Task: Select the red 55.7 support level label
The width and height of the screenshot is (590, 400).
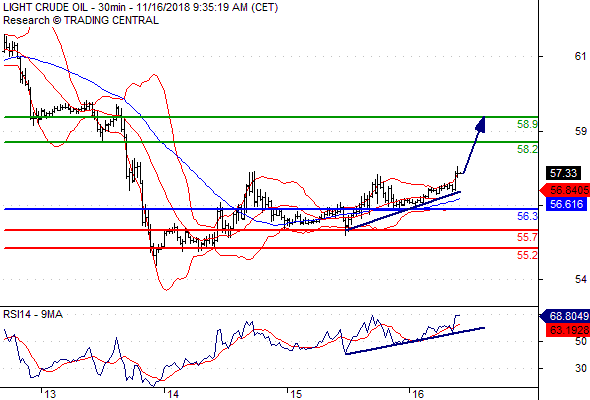Action: pyautogui.click(x=527, y=237)
